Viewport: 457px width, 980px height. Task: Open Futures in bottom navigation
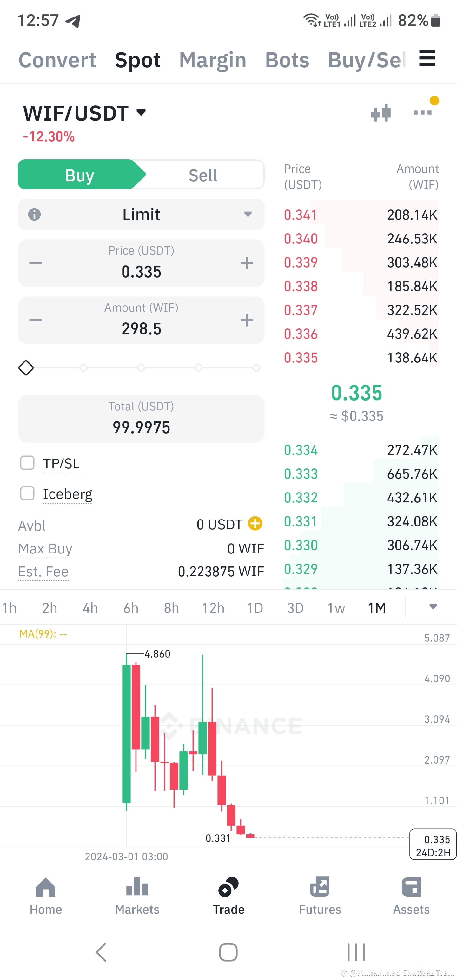(x=320, y=896)
